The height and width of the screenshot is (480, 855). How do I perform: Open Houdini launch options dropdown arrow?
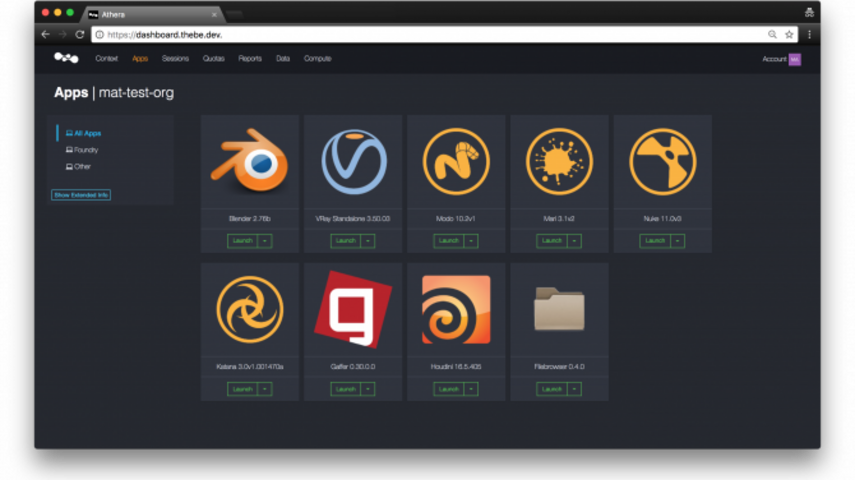click(x=471, y=389)
